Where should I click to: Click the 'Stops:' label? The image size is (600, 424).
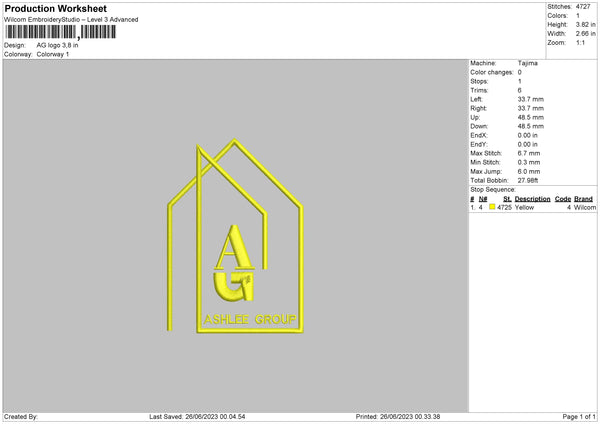coord(479,82)
